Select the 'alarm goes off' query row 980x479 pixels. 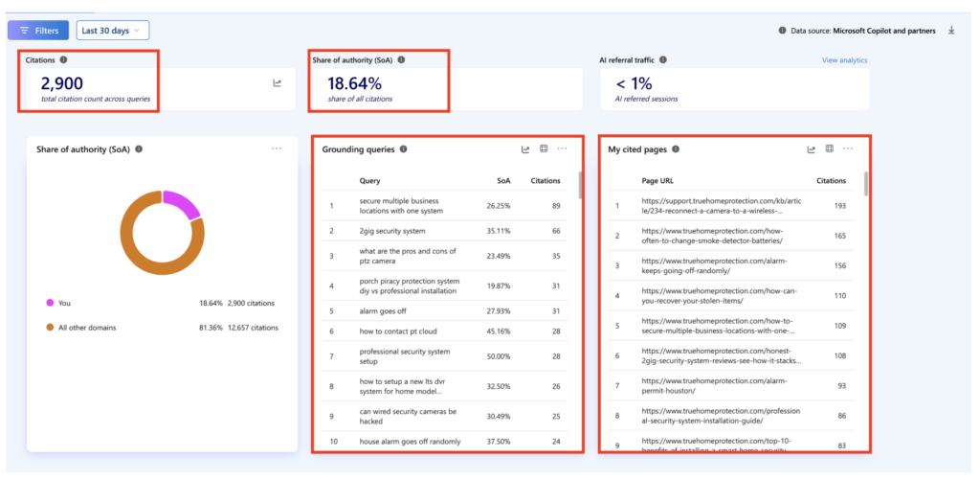click(445, 310)
